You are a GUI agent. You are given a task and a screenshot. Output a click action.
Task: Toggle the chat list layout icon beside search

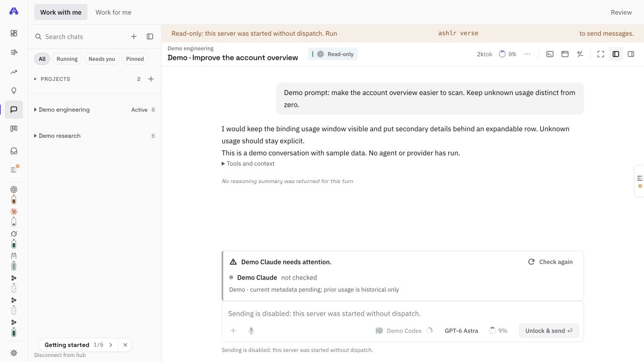pyautogui.click(x=150, y=36)
